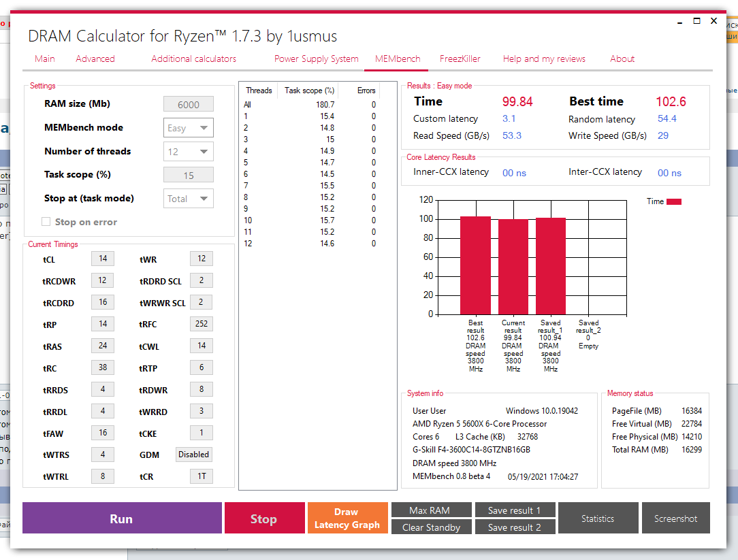Click Save result 1 button
This screenshot has width=738, height=560.
click(x=515, y=510)
